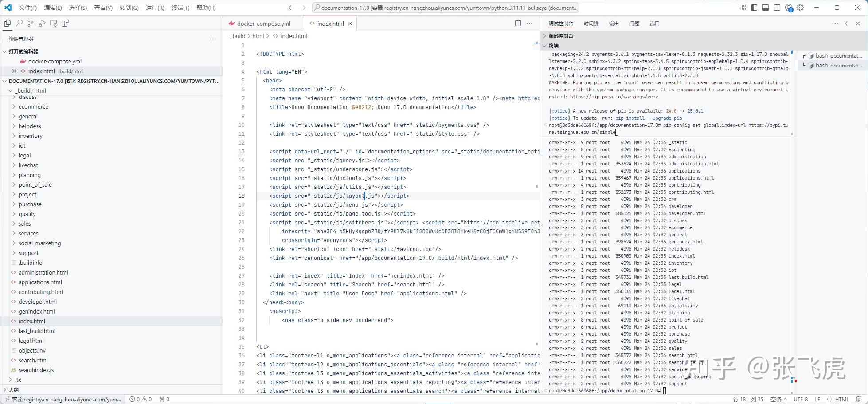
Task: Open the 文件(F) menu
Action: click(27, 8)
